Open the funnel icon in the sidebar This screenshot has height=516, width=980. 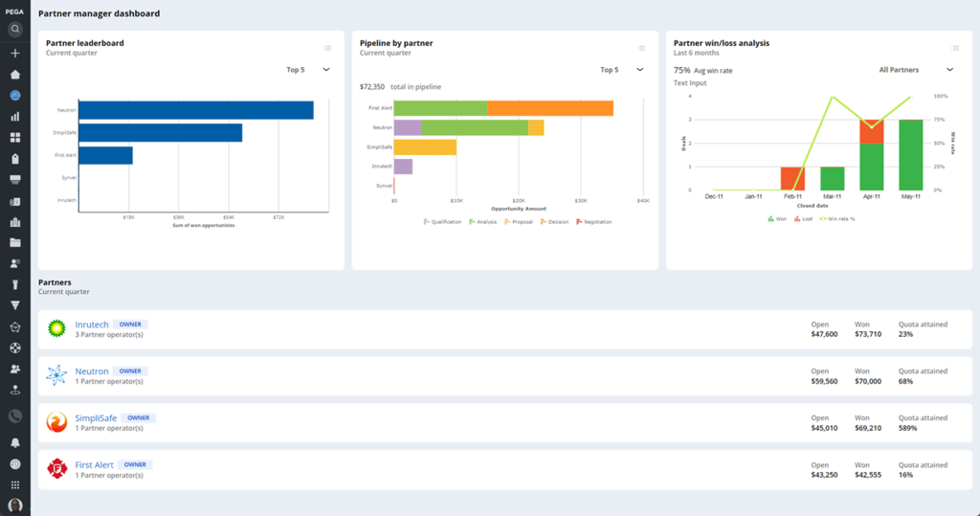[15, 305]
